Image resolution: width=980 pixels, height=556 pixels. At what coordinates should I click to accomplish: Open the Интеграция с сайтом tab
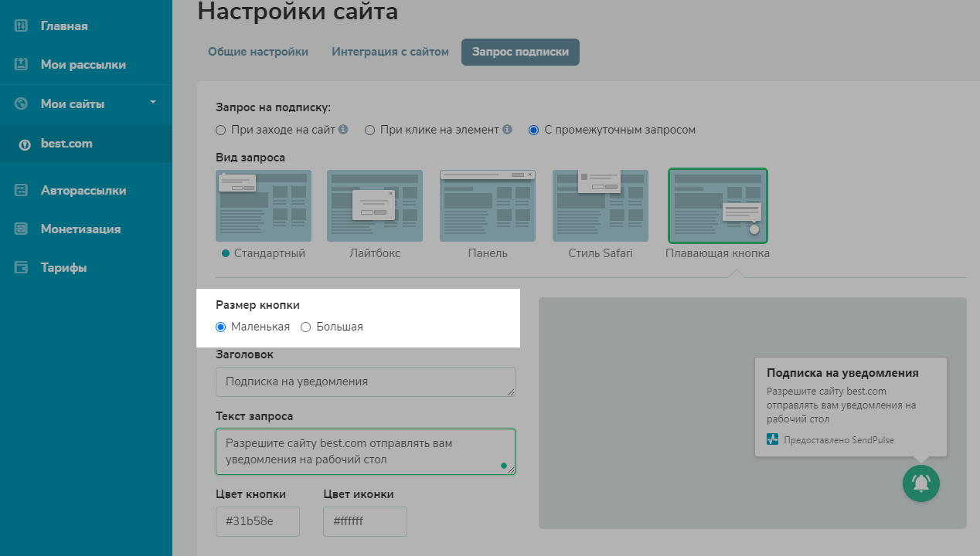[x=390, y=52]
